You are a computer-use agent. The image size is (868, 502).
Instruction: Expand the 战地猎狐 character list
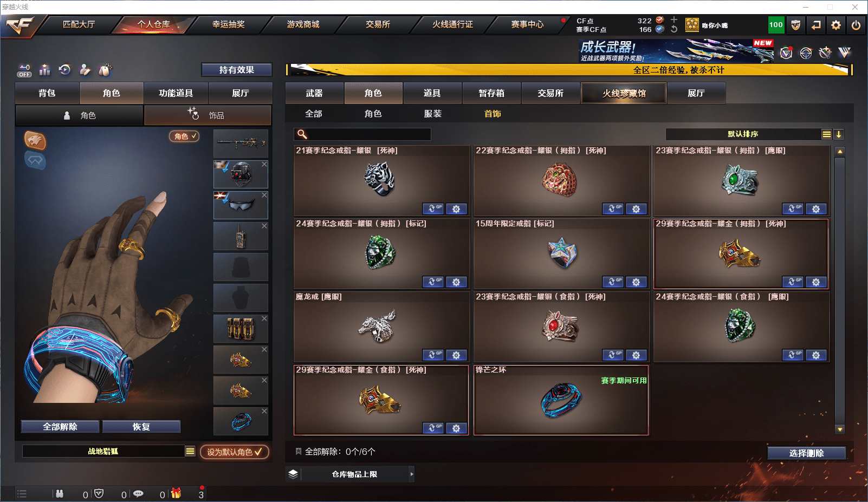[x=190, y=451]
